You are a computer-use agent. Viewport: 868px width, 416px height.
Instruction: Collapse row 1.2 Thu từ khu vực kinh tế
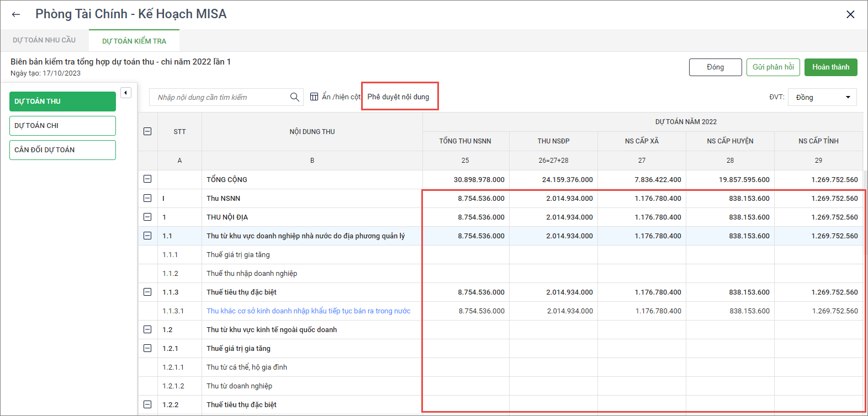tap(147, 329)
